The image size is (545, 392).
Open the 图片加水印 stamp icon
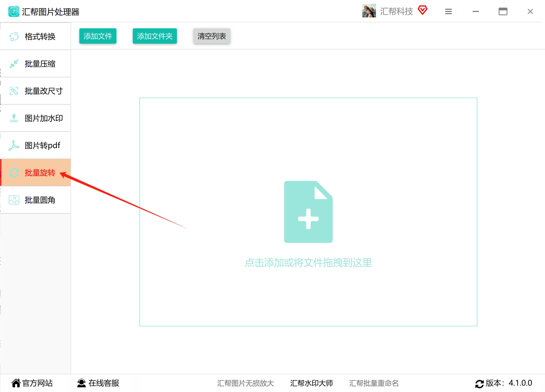click(x=14, y=118)
